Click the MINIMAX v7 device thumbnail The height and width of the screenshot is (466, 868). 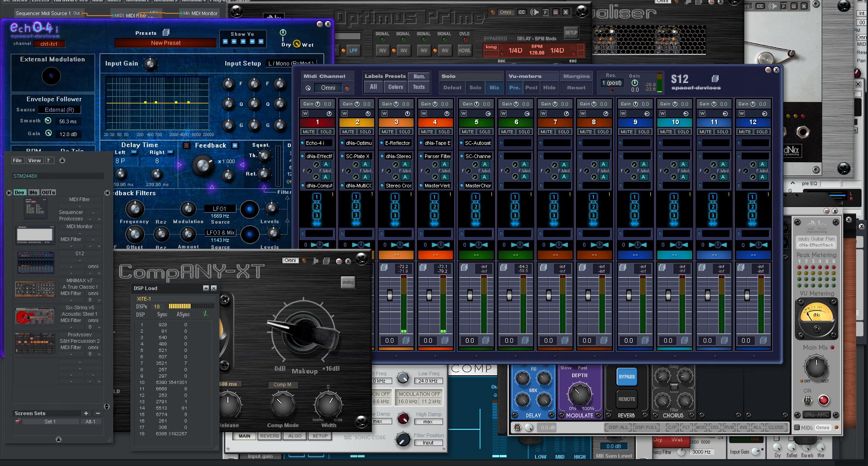[x=35, y=289]
